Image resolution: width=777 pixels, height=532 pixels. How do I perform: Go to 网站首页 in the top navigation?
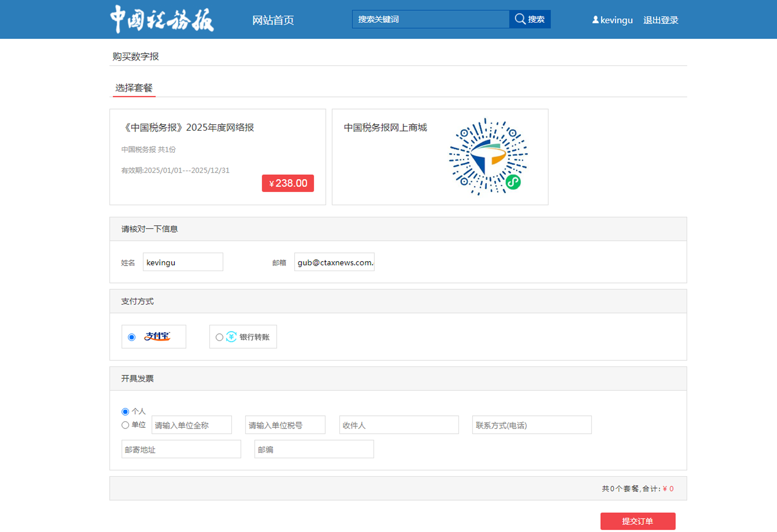click(273, 20)
